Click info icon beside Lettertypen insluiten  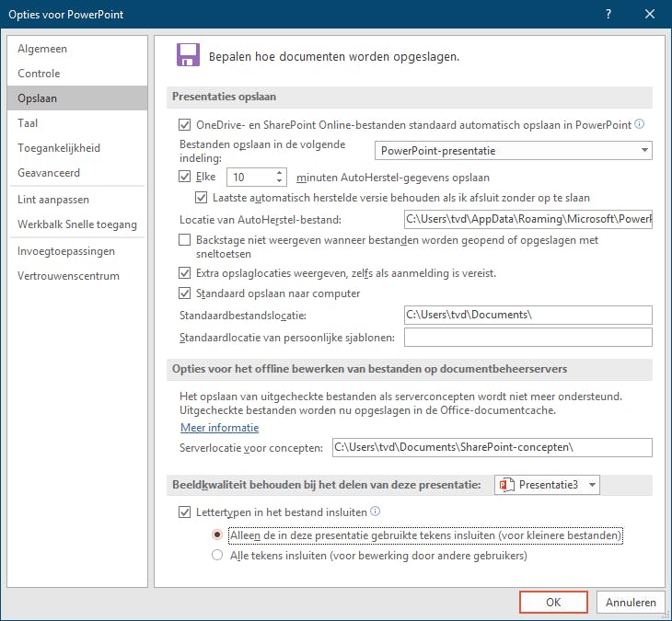point(375,512)
